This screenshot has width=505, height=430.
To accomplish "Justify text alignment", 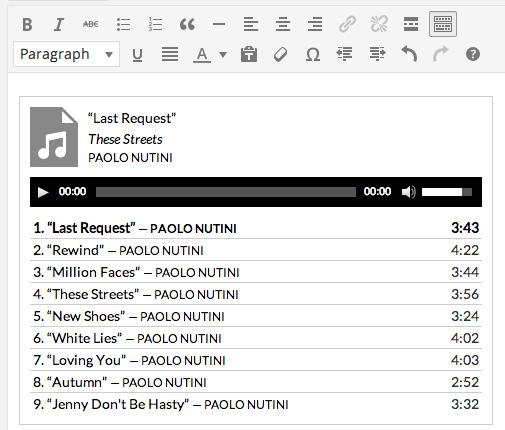I will [170, 54].
